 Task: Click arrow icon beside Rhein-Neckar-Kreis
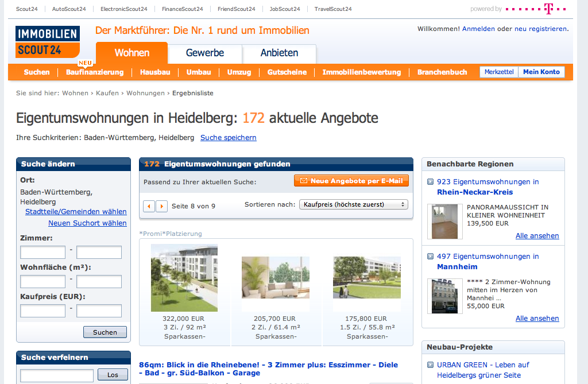click(431, 182)
